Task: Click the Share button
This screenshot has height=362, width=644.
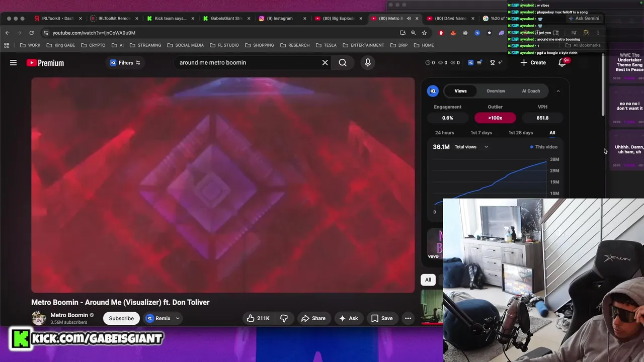Action: pyautogui.click(x=313, y=318)
